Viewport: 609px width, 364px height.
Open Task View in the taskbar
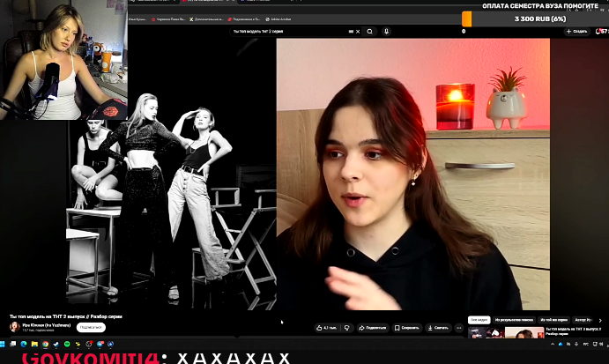(x=13, y=344)
